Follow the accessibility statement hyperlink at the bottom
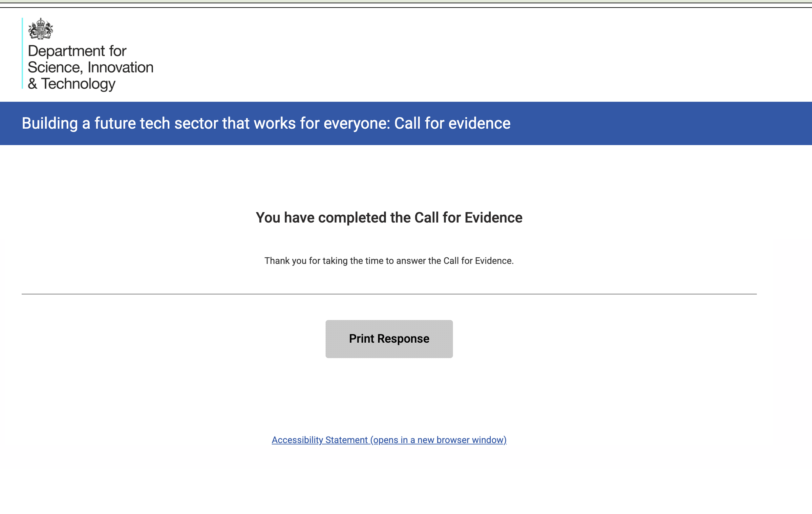 389,439
